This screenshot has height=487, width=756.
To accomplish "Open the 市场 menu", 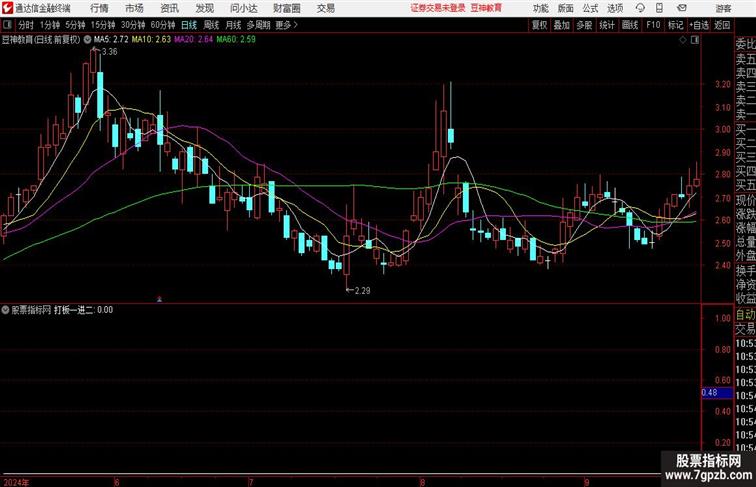I will pyautogui.click(x=134, y=8).
